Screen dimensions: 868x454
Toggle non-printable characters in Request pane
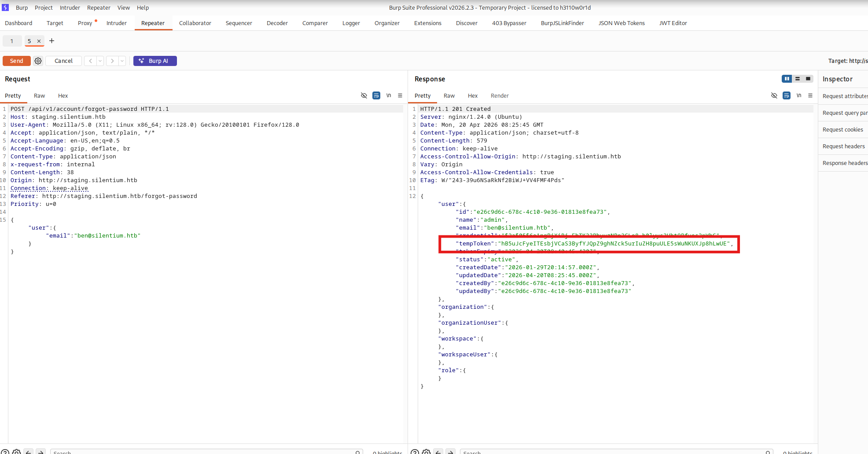(x=364, y=95)
